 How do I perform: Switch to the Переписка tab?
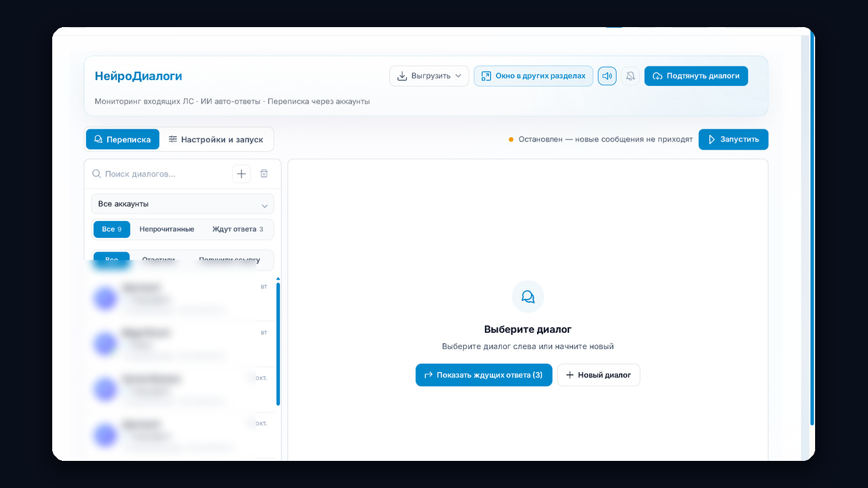123,140
